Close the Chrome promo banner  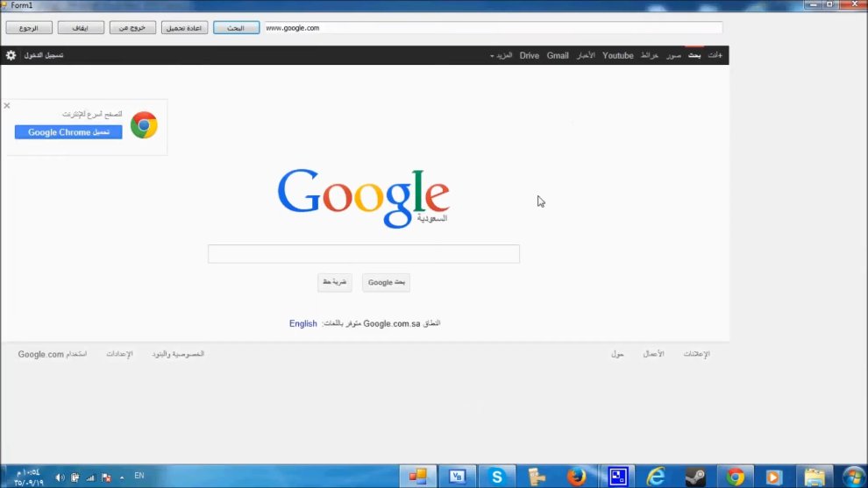tap(7, 105)
